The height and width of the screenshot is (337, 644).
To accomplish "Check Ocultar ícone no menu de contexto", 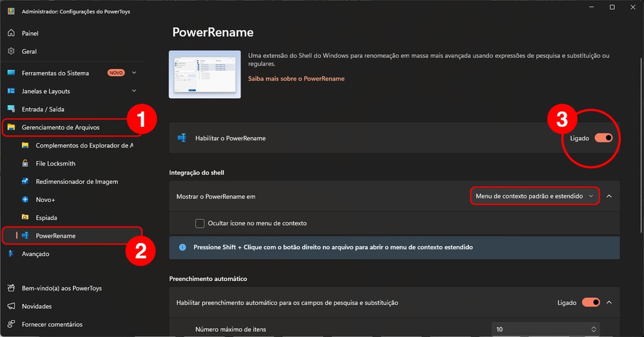I will tap(200, 224).
